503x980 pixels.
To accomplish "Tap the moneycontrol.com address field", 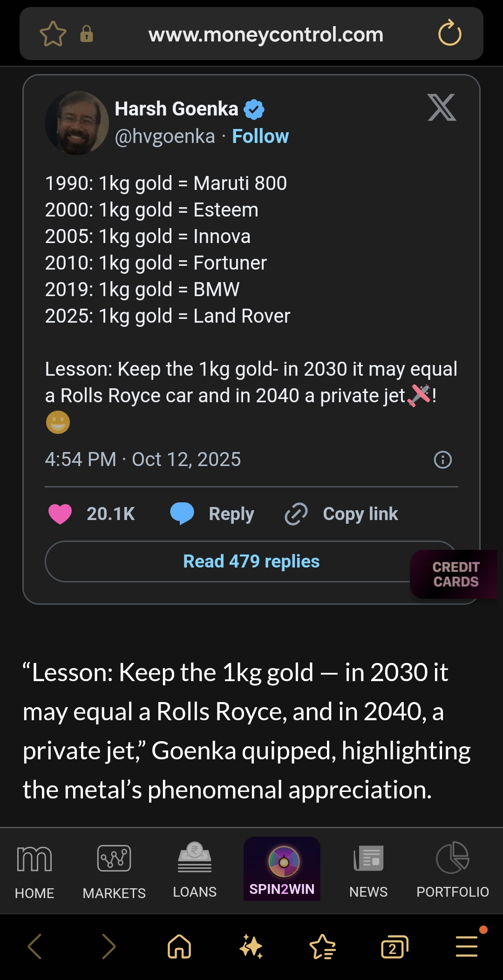I will [x=265, y=34].
